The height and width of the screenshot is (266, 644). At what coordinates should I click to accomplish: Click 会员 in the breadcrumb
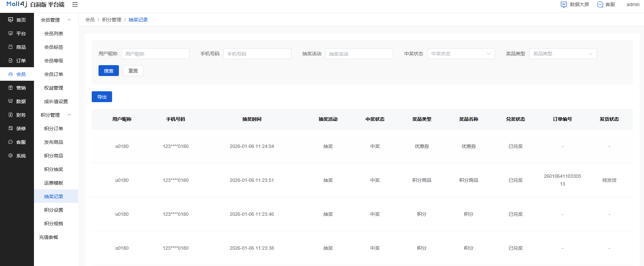coord(90,20)
